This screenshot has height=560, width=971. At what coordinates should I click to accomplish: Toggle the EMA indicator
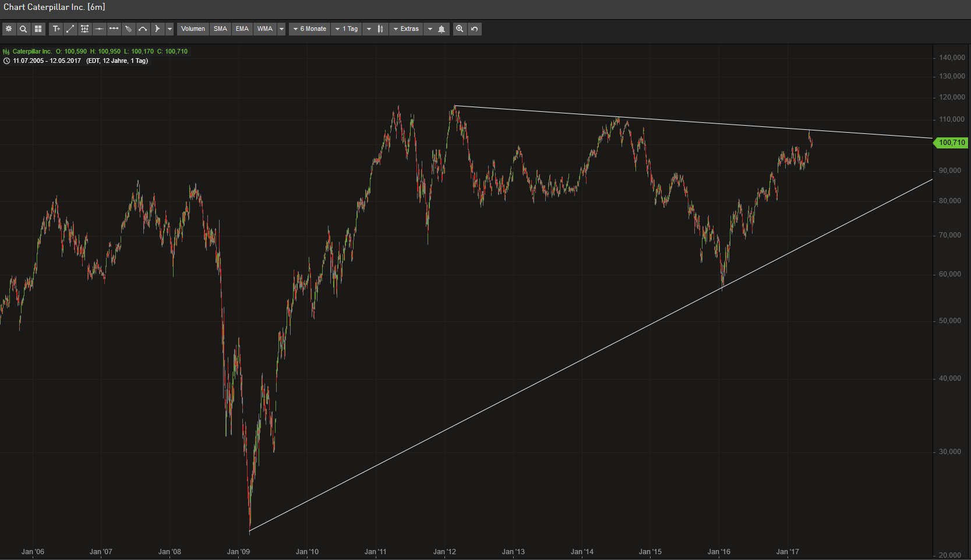tap(242, 29)
